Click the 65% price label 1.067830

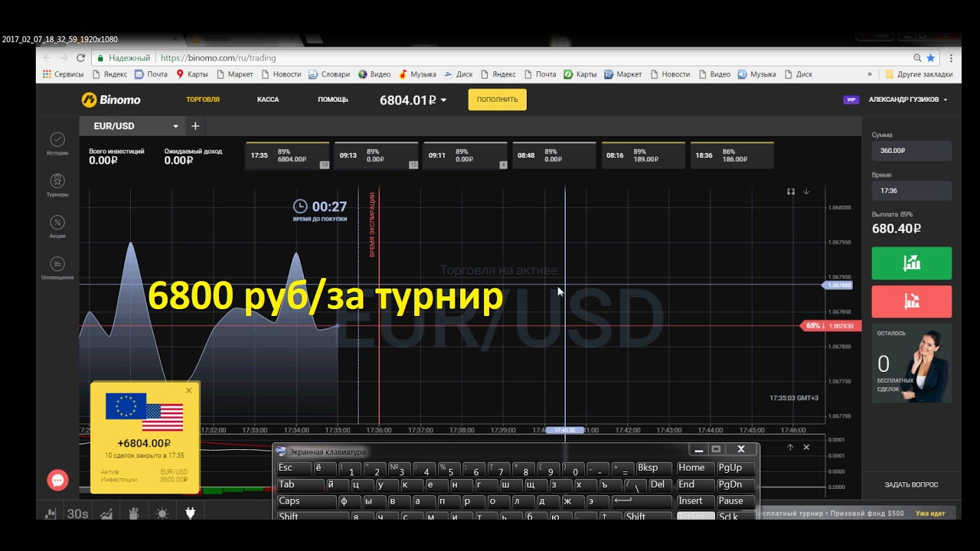click(x=830, y=326)
